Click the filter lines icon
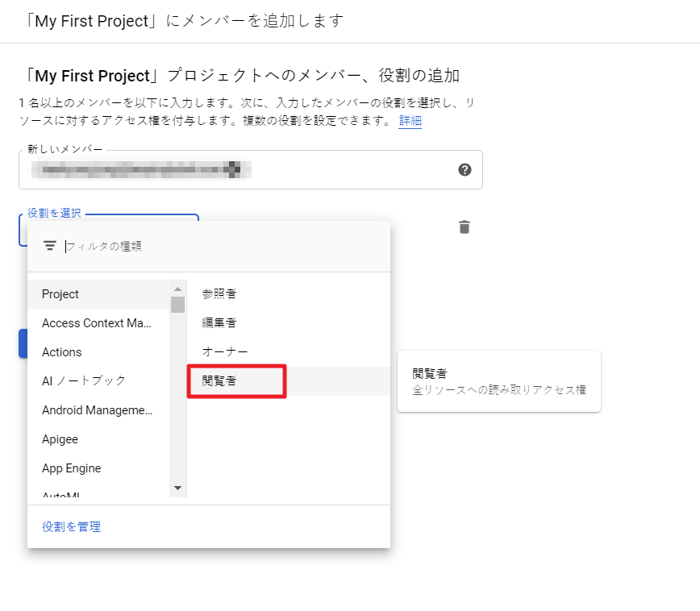Image resolution: width=700 pixels, height=611 pixels. point(50,246)
